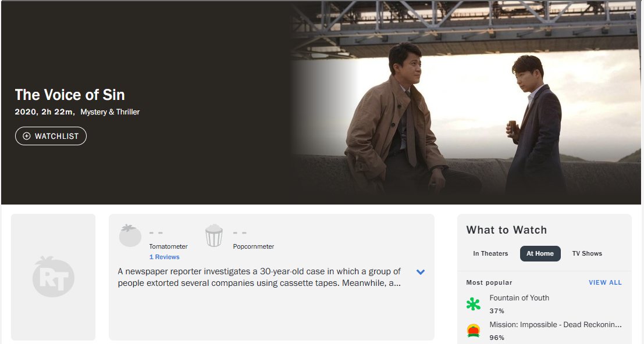This screenshot has height=344, width=644.
Task: Click the Popcornmeter label text
Action: (254, 246)
